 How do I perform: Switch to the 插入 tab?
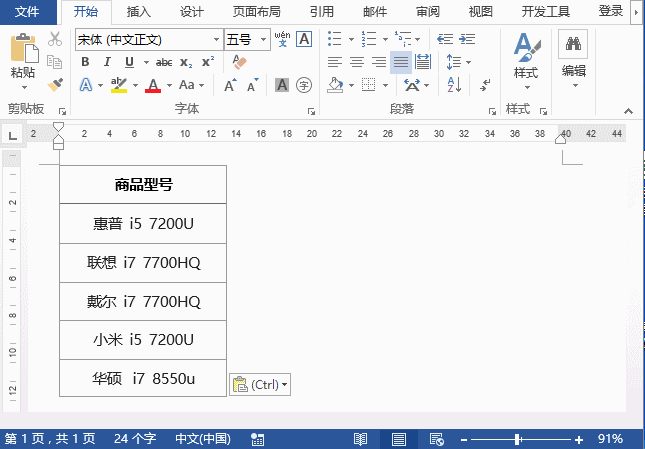point(139,12)
